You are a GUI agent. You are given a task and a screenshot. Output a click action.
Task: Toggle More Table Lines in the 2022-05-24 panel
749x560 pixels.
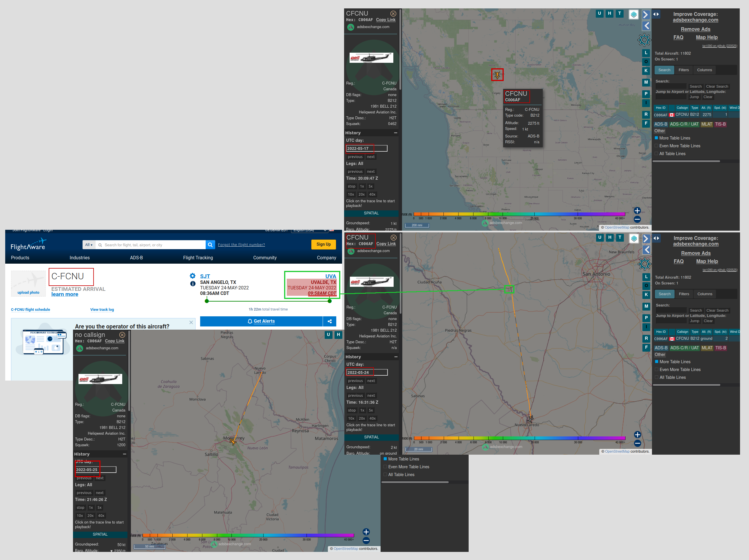[x=657, y=361]
